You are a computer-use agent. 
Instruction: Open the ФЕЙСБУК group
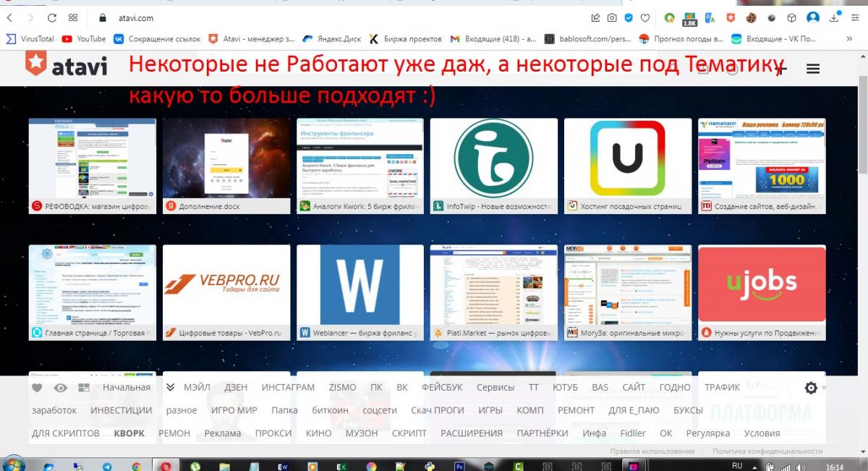click(442, 387)
